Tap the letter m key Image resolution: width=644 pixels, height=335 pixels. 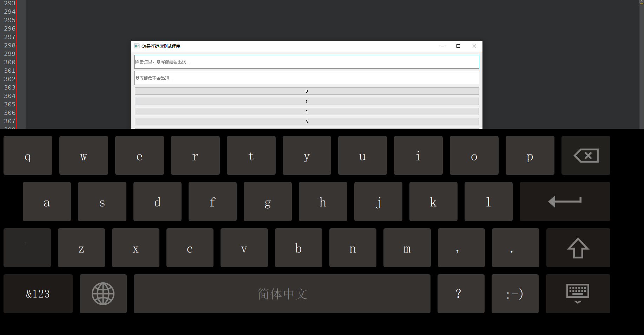pyautogui.click(x=407, y=248)
